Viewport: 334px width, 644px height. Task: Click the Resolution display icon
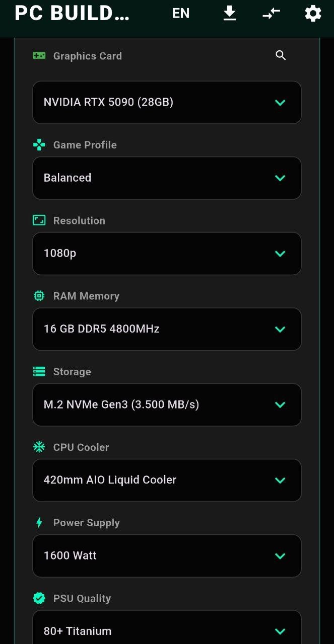tap(39, 220)
